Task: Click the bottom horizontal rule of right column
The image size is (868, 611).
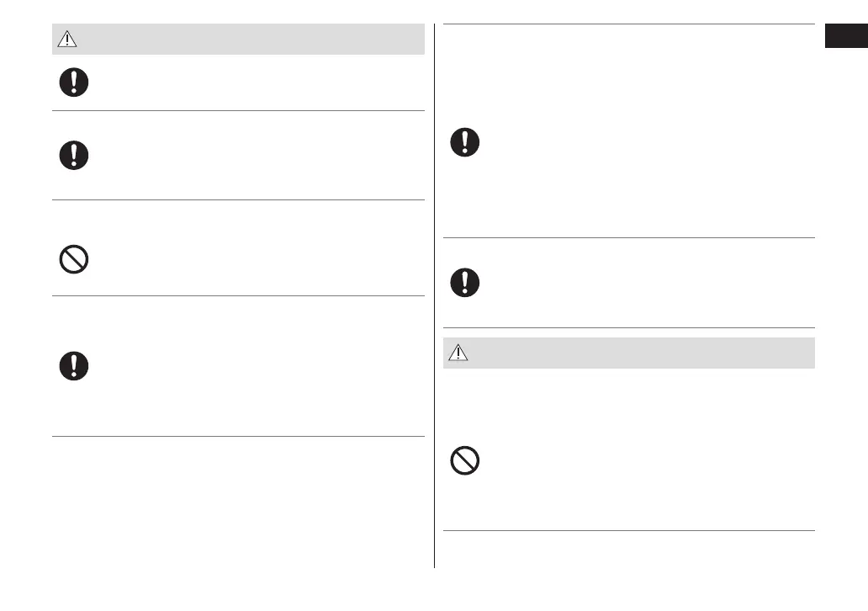Action: click(629, 530)
